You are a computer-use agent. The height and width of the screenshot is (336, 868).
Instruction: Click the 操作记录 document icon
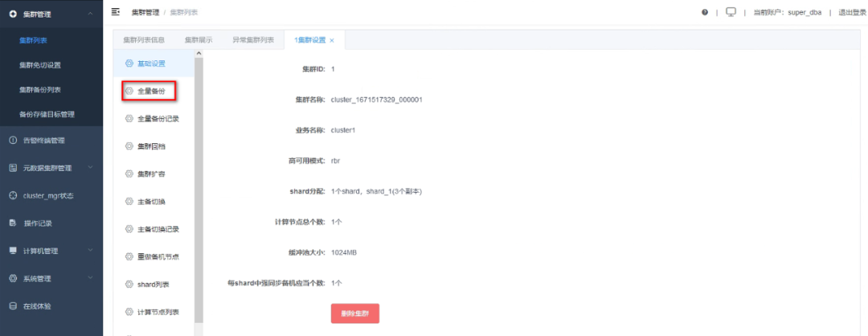pyautogui.click(x=13, y=223)
